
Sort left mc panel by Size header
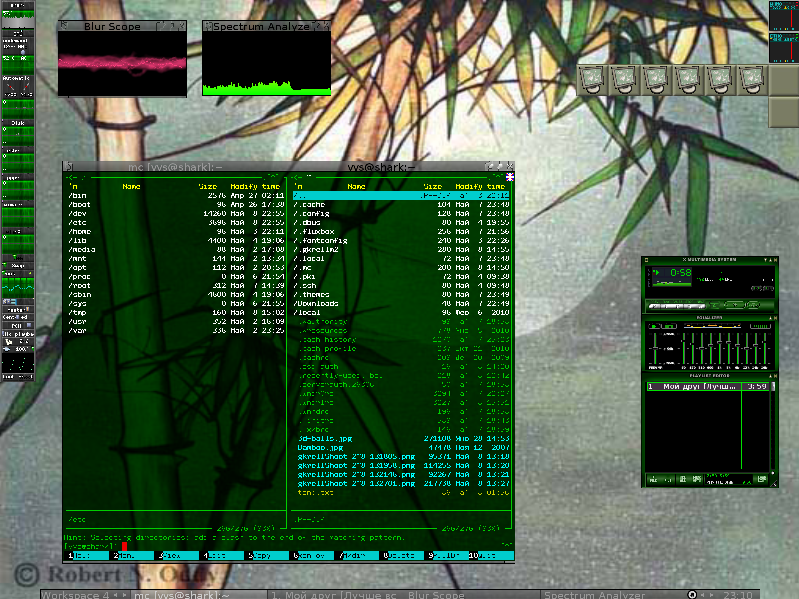coord(207,186)
